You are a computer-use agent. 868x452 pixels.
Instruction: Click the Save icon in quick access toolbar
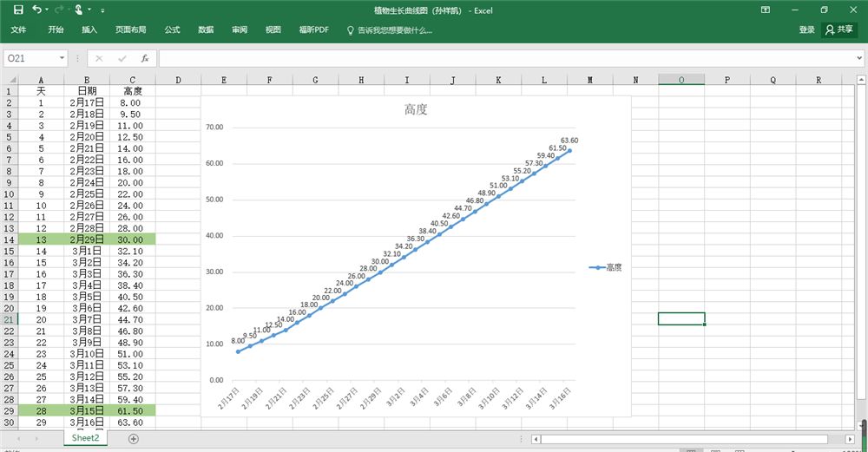coord(18,10)
